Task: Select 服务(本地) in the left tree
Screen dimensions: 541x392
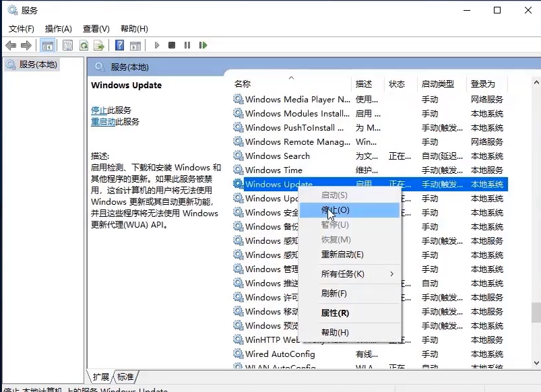Action: [x=38, y=65]
